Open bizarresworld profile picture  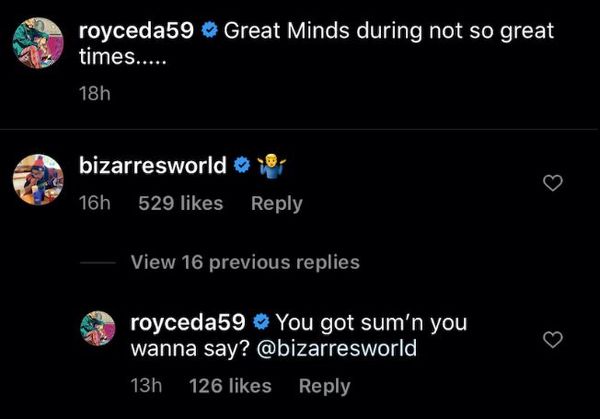38,180
